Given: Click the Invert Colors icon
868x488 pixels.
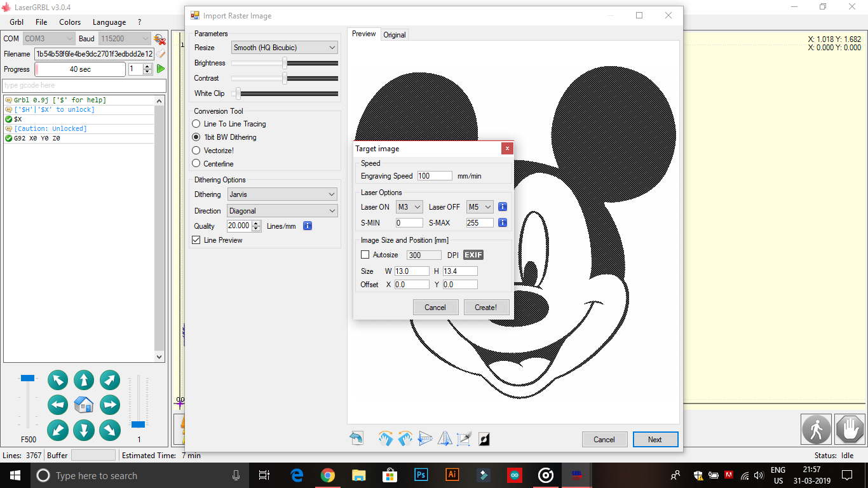Looking at the screenshot, I should tap(484, 438).
